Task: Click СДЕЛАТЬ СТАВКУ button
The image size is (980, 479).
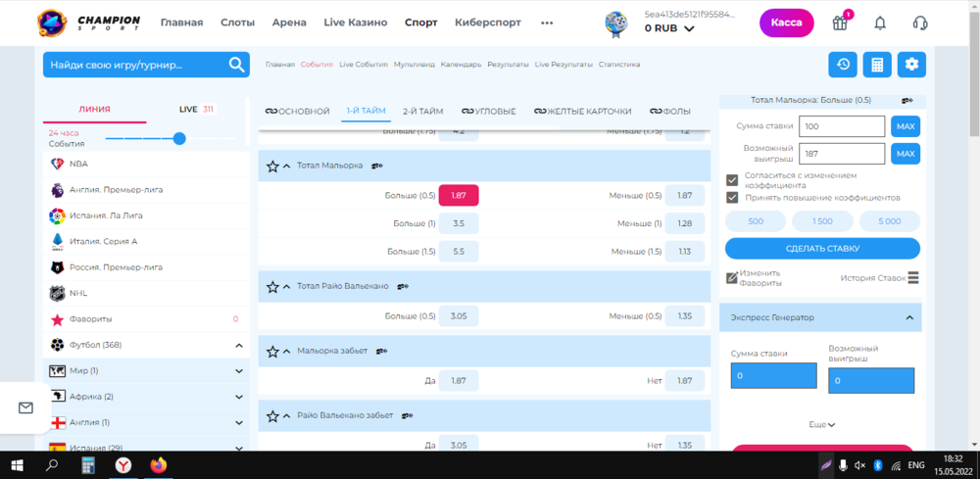Action: [x=822, y=249]
